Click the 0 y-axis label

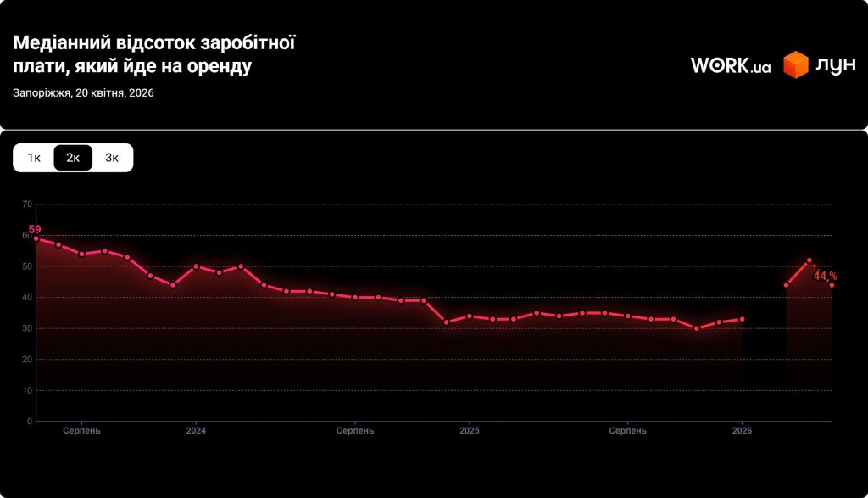pyautogui.click(x=29, y=422)
